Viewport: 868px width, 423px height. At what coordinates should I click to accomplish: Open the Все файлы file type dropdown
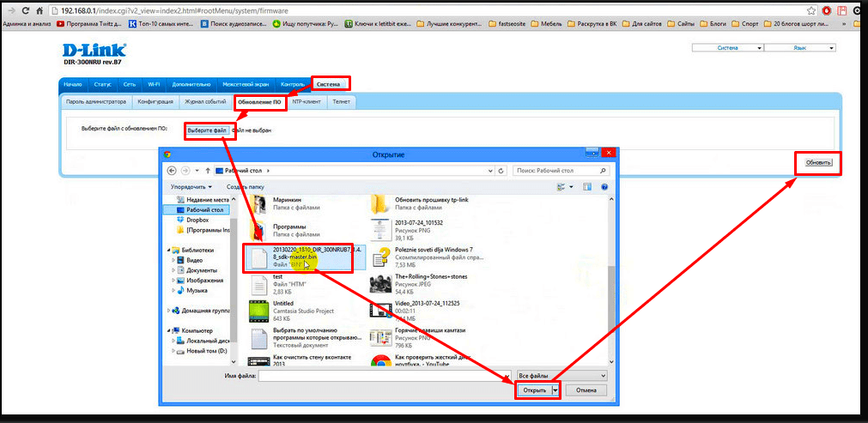(562, 376)
